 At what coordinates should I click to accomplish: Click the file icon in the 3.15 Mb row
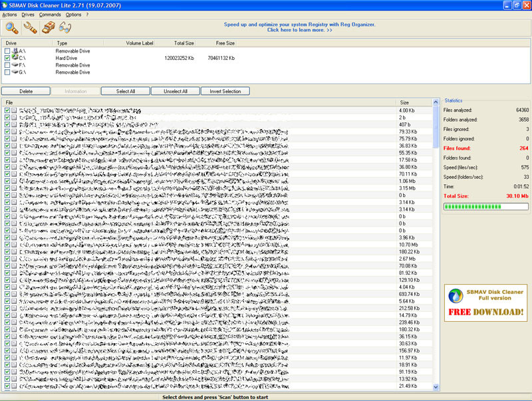point(14,188)
